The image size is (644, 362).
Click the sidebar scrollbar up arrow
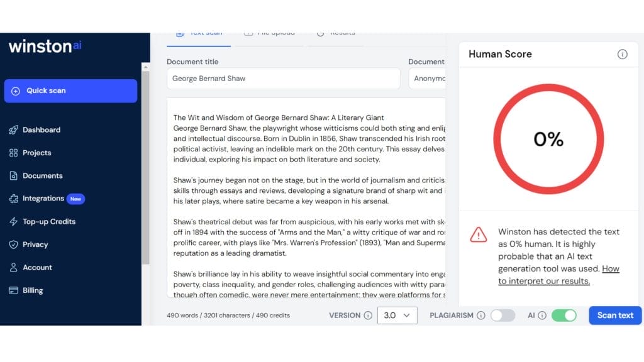coord(145,67)
